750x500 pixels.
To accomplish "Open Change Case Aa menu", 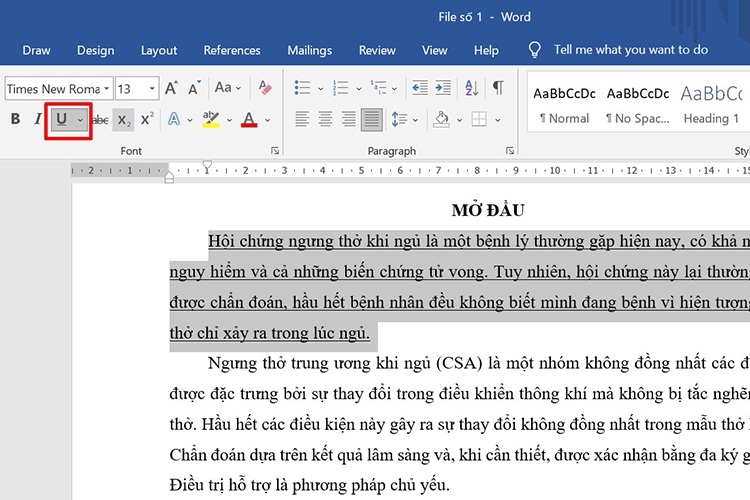I will [228, 88].
